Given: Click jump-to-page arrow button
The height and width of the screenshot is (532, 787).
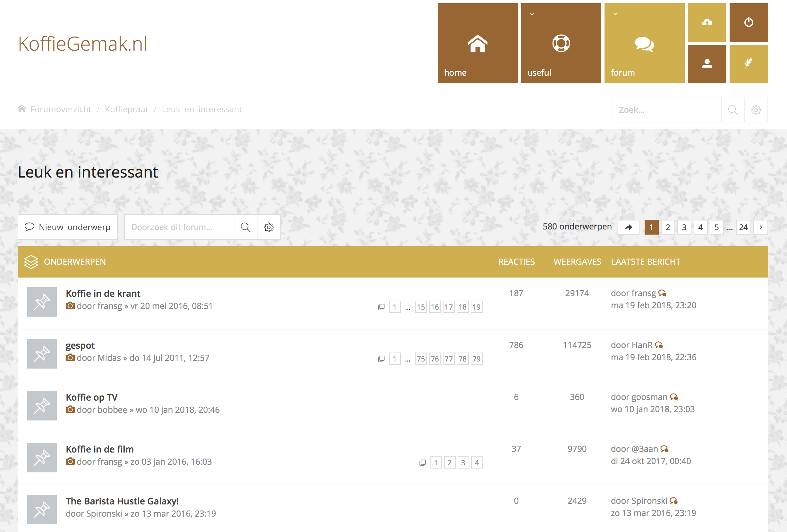Looking at the screenshot, I should point(628,227).
